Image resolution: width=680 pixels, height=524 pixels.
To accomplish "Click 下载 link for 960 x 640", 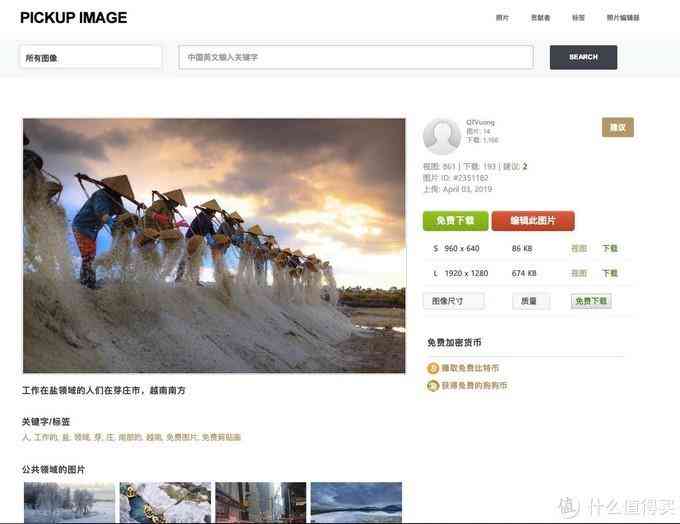I will click(609, 248).
